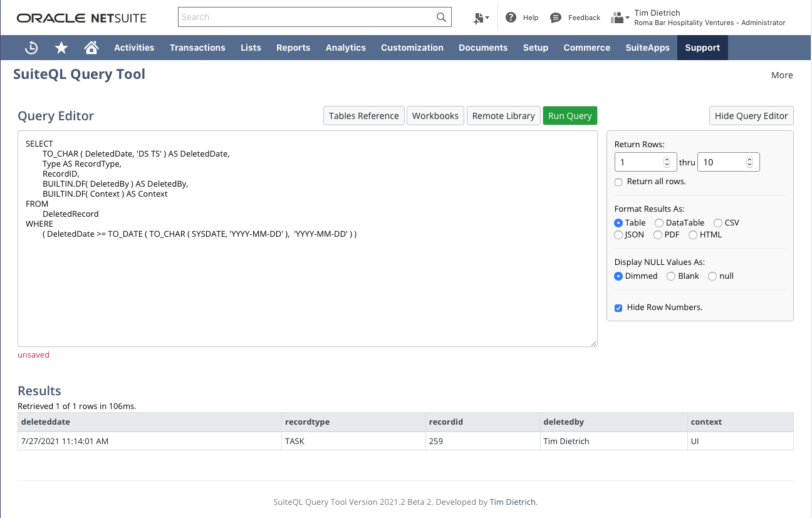Open the Documents menu

483,48
